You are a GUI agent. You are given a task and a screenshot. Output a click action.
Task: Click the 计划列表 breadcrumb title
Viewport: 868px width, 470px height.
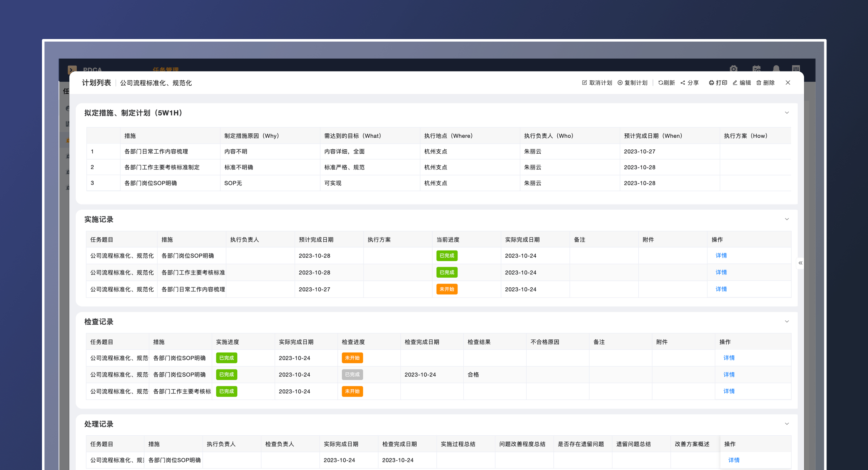(96, 83)
